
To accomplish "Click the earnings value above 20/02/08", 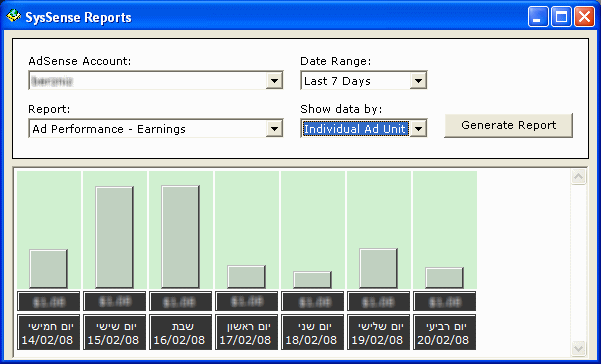I will [x=444, y=302].
